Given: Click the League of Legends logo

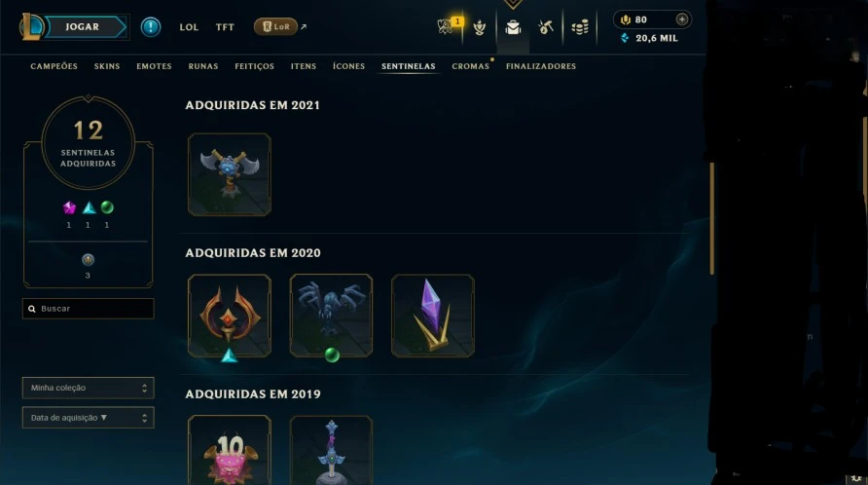Looking at the screenshot, I should 31,26.
